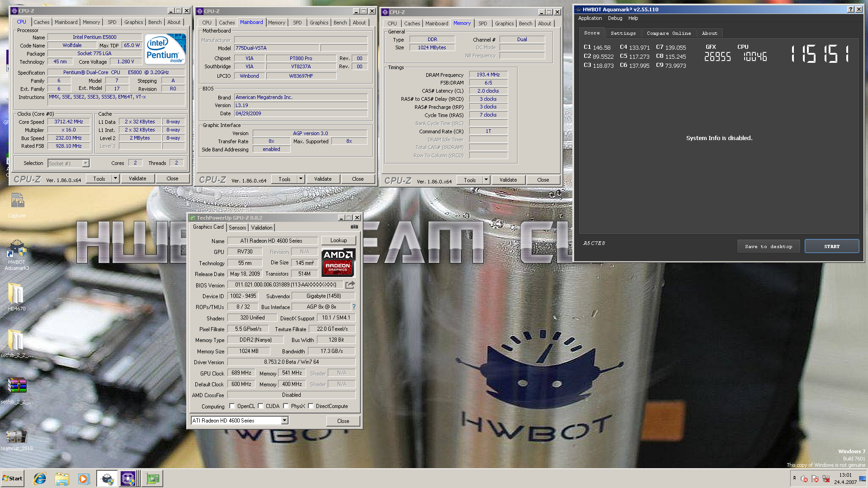This screenshot has width=868, height=488.
Task: Click Close in the Mainboard CPU-Z window
Action: tap(358, 179)
